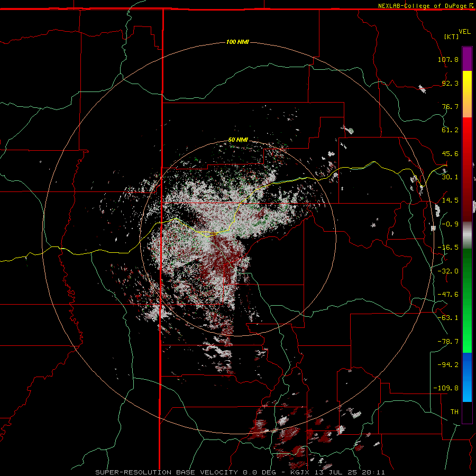Pick the purple segment of the velocity bar
Screen dimensions: 476x476
(467, 59)
